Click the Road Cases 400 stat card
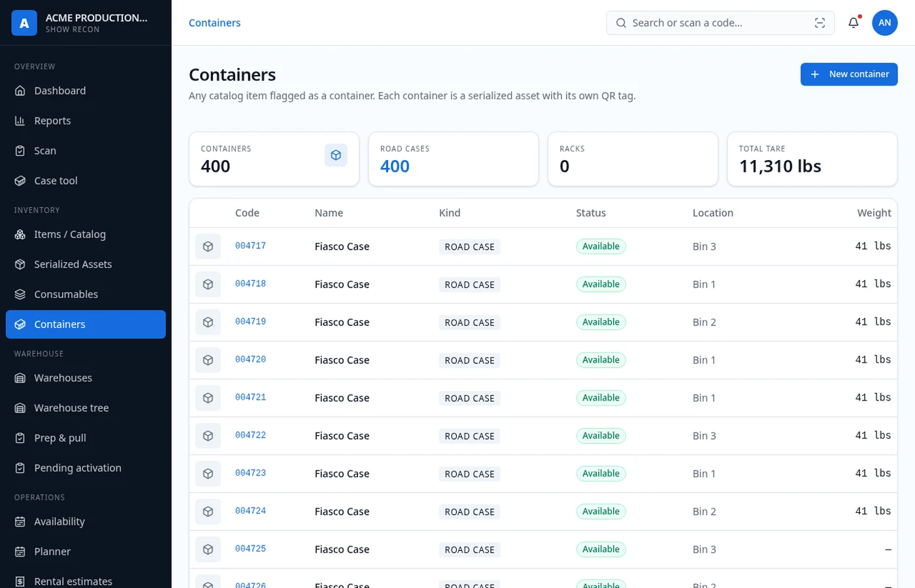This screenshot has width=915, height=588. coord(454,159)
